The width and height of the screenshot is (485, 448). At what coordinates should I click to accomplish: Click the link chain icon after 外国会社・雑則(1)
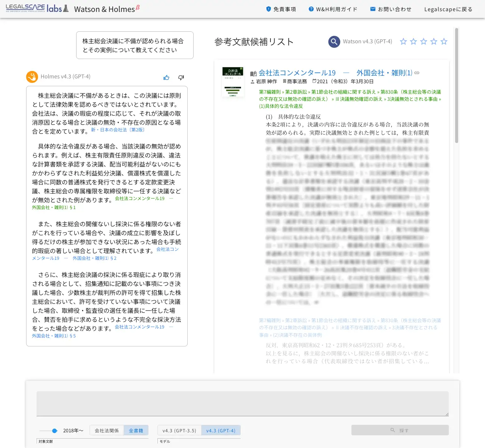tap(417, 73)
